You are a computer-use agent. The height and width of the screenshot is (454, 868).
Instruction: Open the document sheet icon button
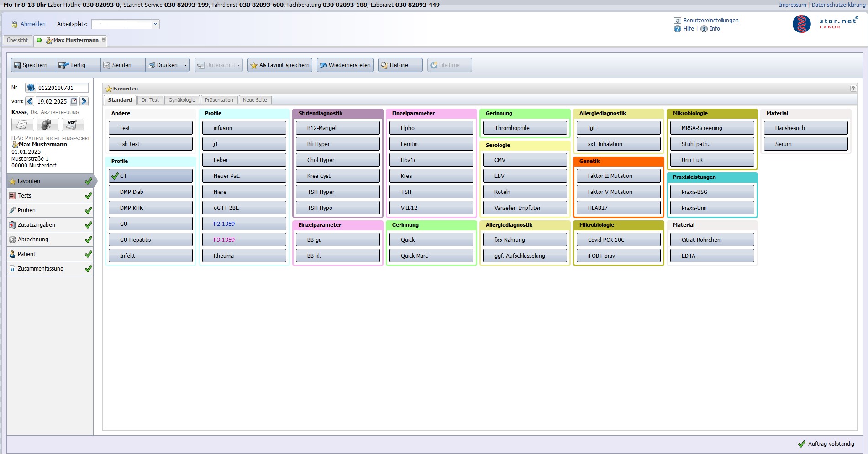click(22, 125)
